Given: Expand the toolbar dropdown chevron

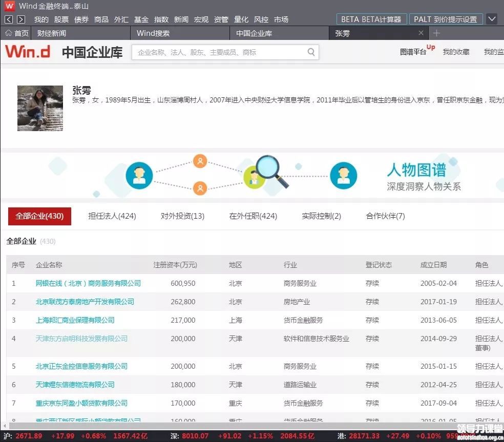Looking at the screenshot, I should (x=492, y=19).
